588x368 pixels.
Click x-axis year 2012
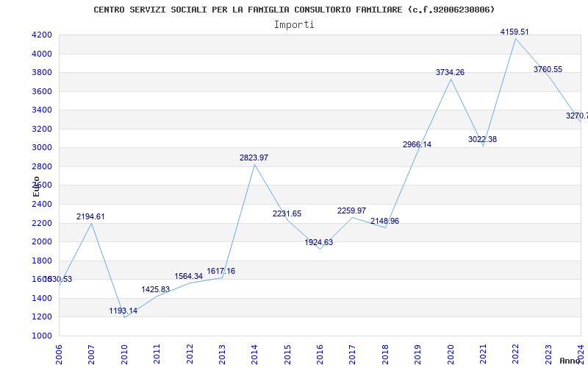pos(190,354)
